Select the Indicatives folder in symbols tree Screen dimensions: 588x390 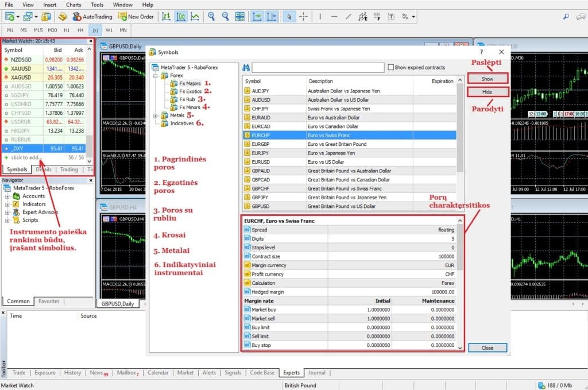(182, 123)
